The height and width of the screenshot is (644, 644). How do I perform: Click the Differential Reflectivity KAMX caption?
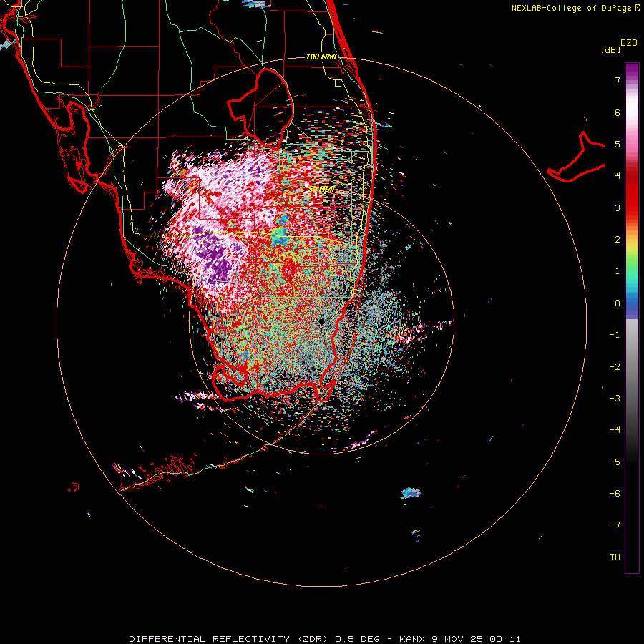point(325,639)
